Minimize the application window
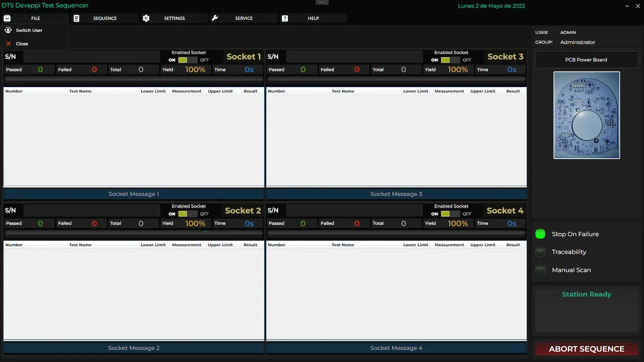Viewport: 644px width, 362px height. coord(627,6)
